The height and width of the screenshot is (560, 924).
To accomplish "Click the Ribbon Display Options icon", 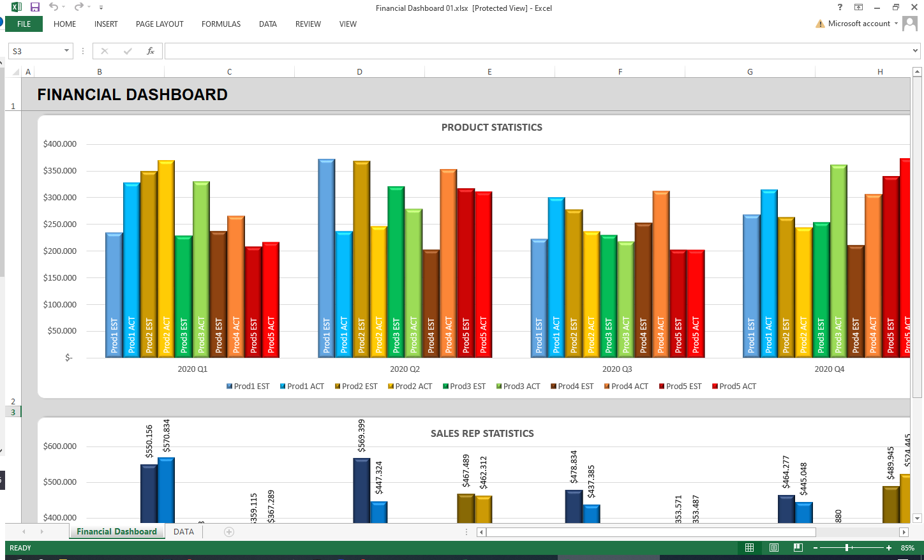I will [x=859, y=7].
